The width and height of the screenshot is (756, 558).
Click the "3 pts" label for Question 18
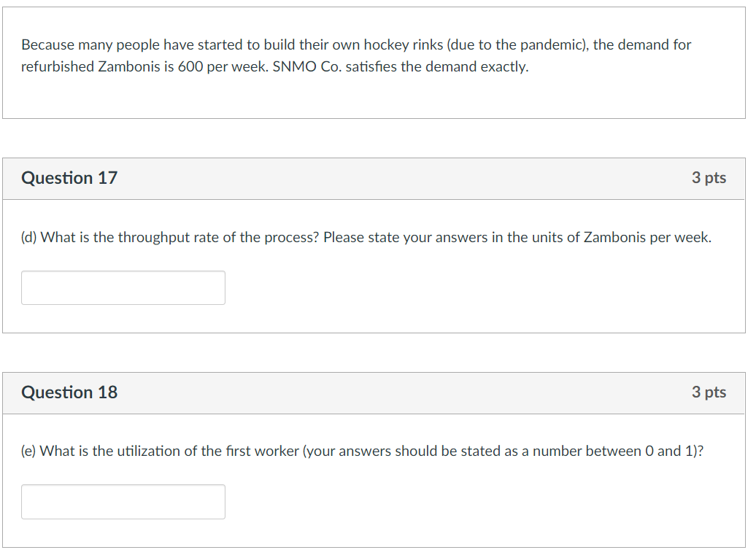[709, 392]
